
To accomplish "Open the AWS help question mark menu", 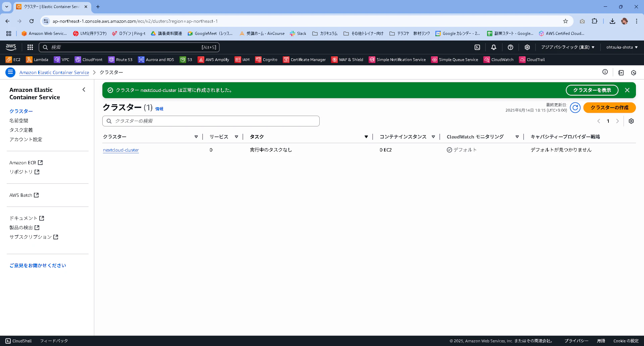I will (x=511, y=47).
